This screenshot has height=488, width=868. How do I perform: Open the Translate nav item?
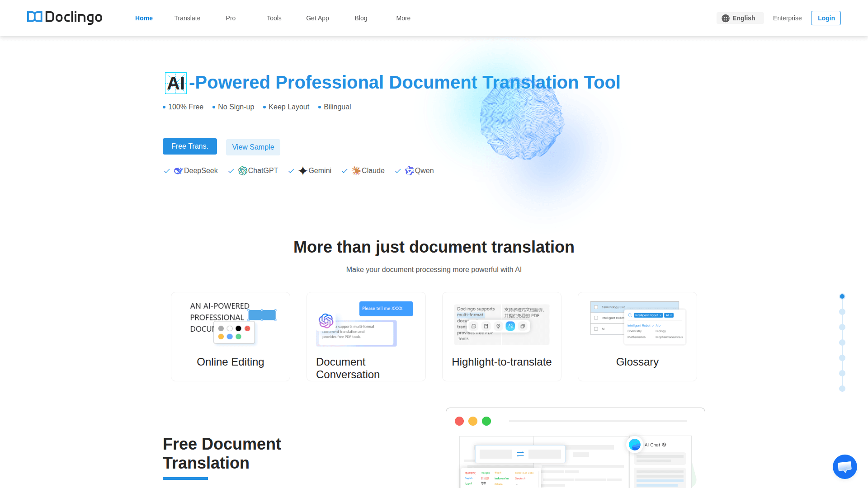[187, 18]
